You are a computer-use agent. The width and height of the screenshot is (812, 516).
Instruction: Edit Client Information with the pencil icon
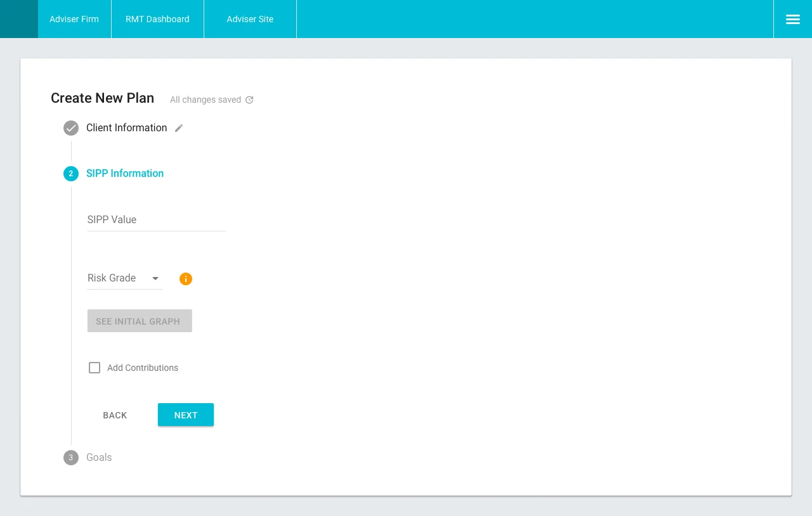tap(179, 128)
